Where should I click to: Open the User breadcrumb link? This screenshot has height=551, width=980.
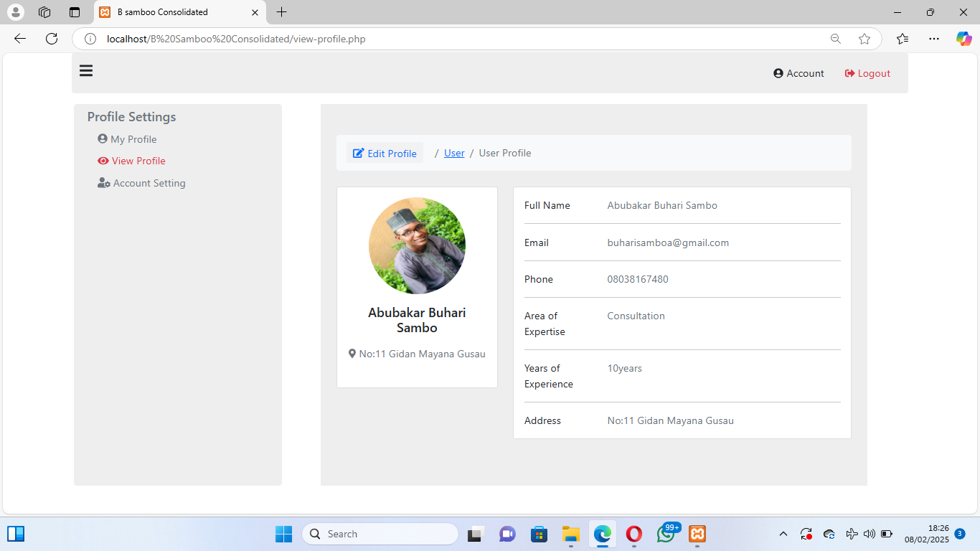pyautogui.click(x=454, y=153)
